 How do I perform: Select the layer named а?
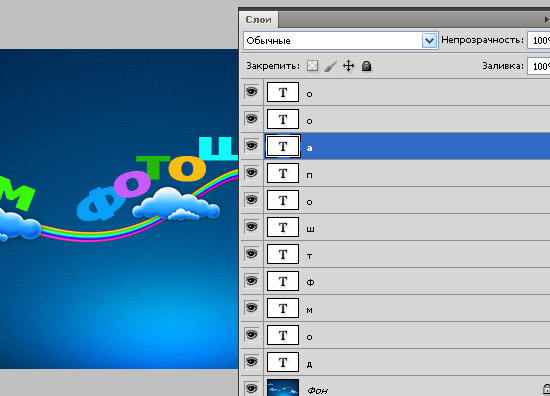point(309,148)
